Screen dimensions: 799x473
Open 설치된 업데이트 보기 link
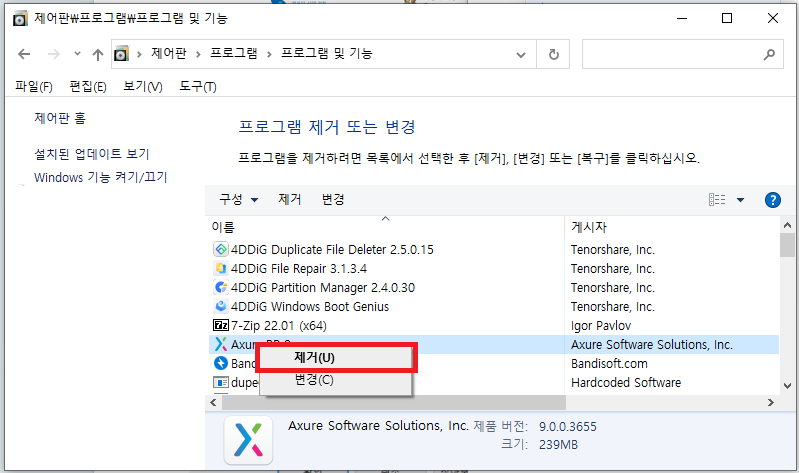click(x=92, y=153)
